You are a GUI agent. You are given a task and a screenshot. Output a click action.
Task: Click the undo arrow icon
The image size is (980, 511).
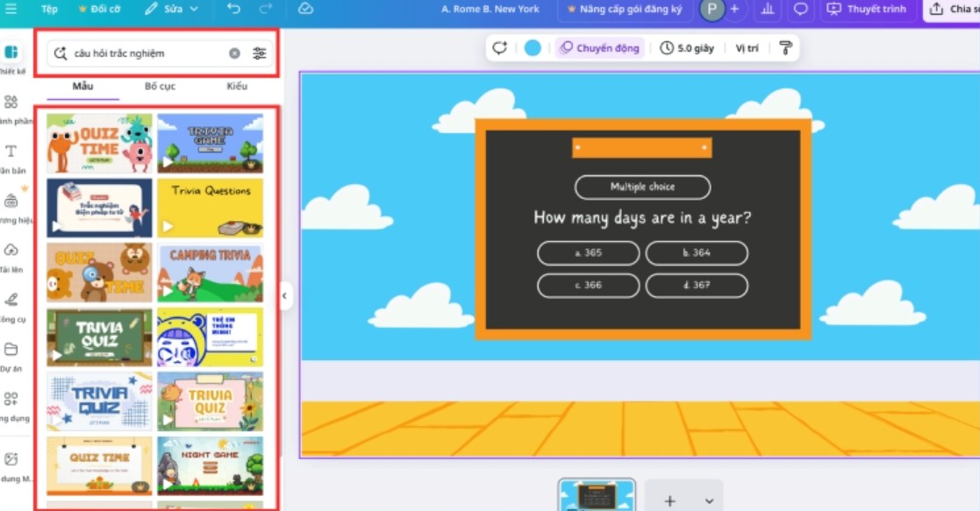233,9
